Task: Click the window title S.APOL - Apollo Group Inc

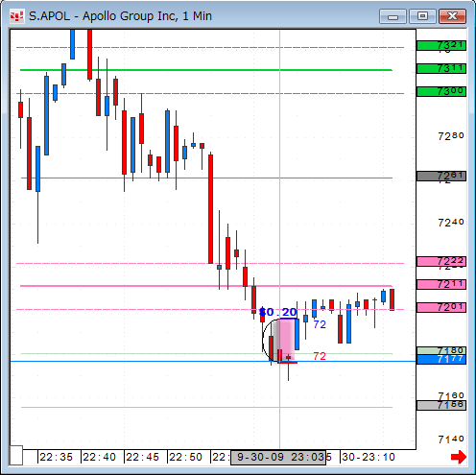Action: coord(120,16)
